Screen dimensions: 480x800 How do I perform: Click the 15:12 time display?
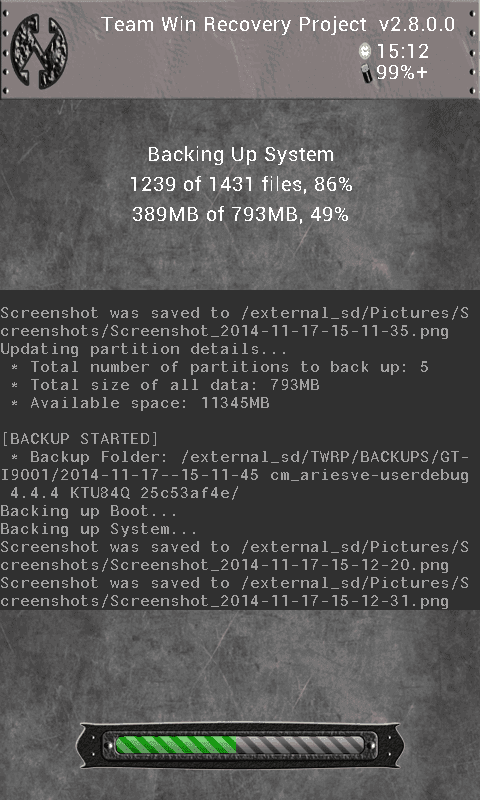[402, 51]
